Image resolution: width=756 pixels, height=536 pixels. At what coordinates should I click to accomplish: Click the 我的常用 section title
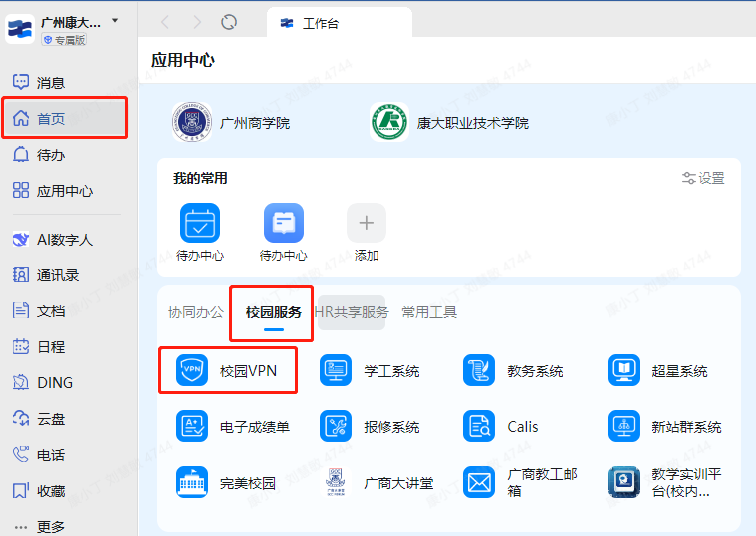coord(200,178)
